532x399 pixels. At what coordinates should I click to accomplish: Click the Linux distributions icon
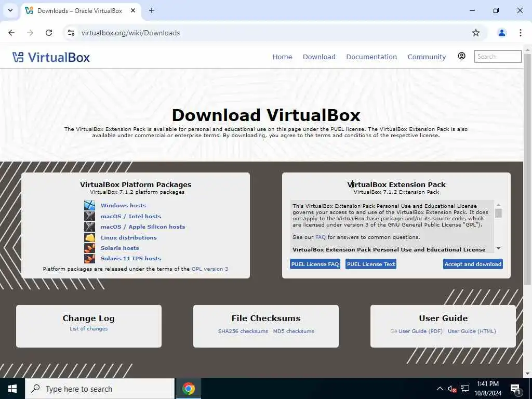coord(89,237)
